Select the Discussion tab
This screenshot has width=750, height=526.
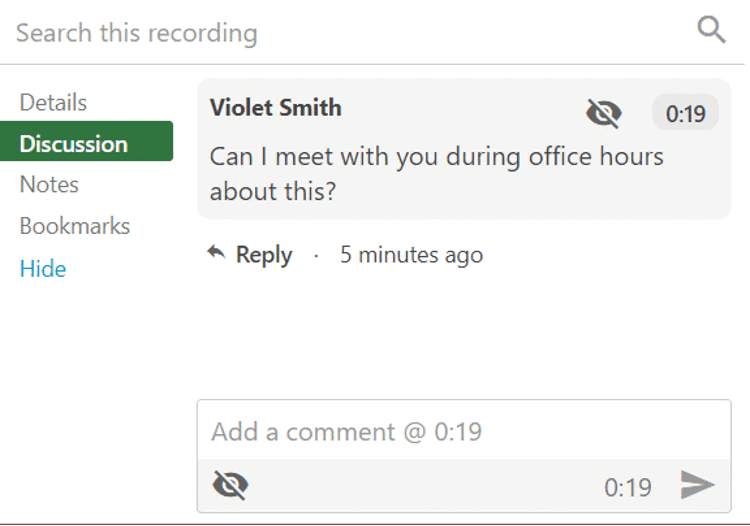[x=74, y=143]
